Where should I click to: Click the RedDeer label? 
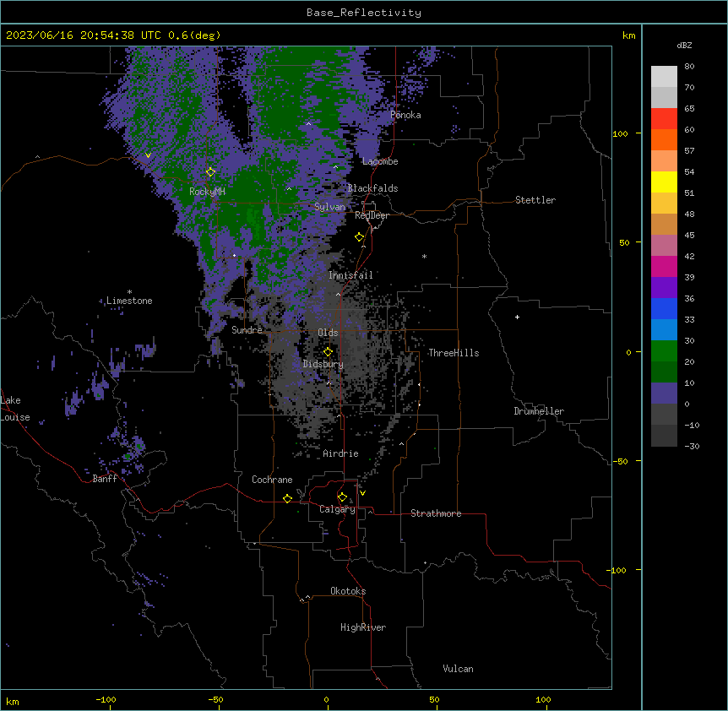372,215
